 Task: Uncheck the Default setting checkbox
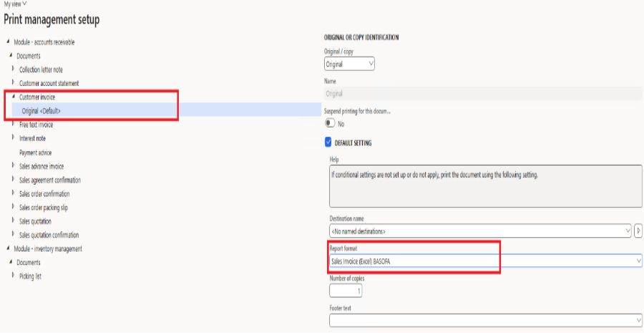pyautogui.click(x=329, y=143)
